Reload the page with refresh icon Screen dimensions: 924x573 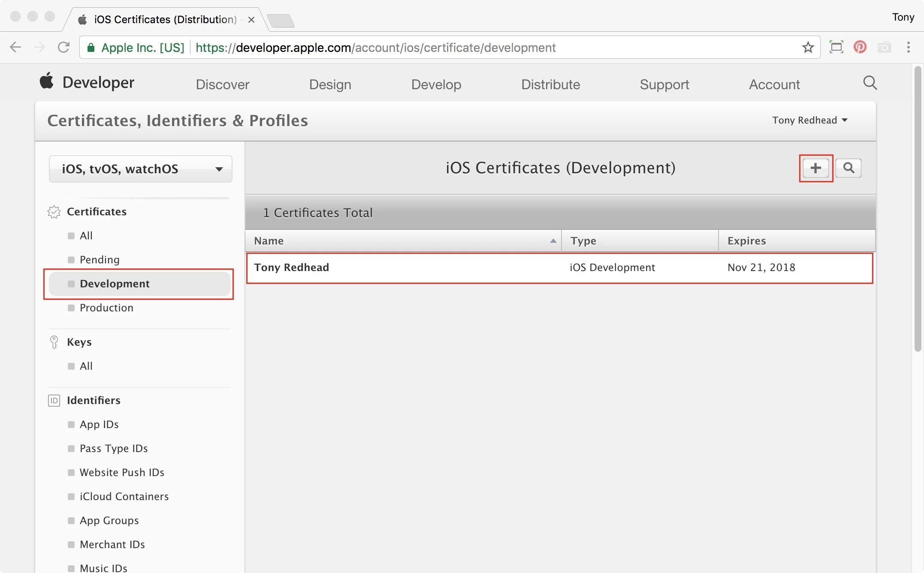(x=63, y=47)
